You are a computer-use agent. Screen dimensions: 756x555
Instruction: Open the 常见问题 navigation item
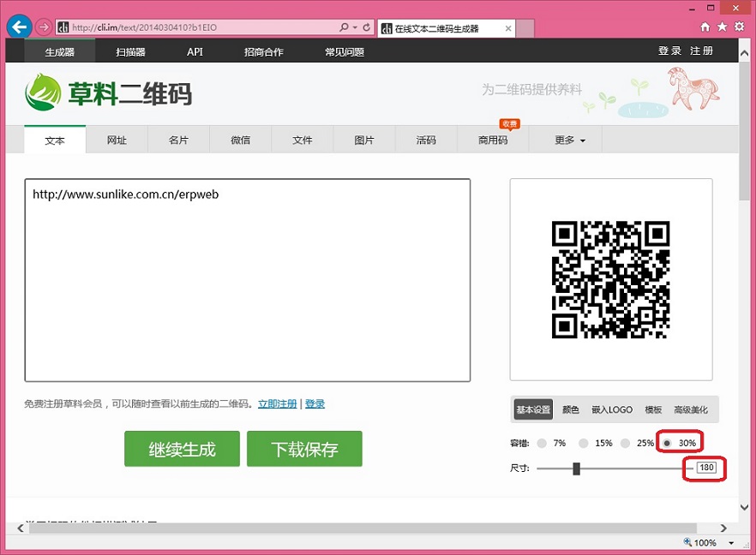coord(345,51)
